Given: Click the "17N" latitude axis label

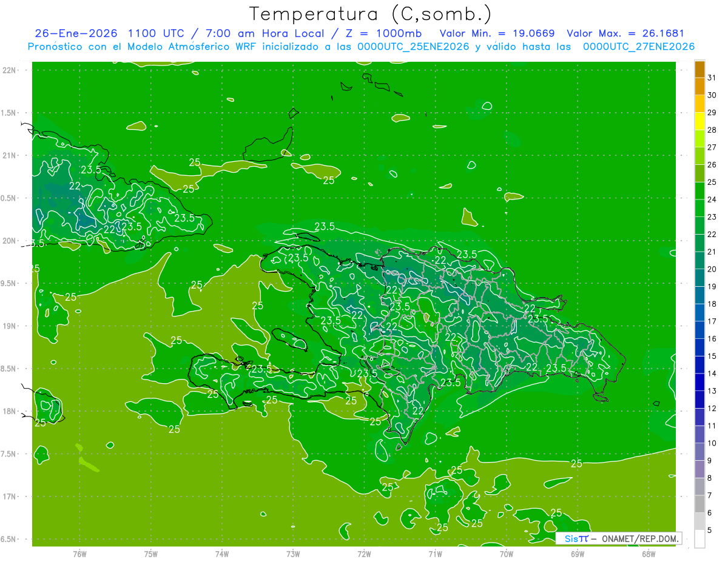Looking at the screenshot, I should pyautogui.click(x=8, y=497).
